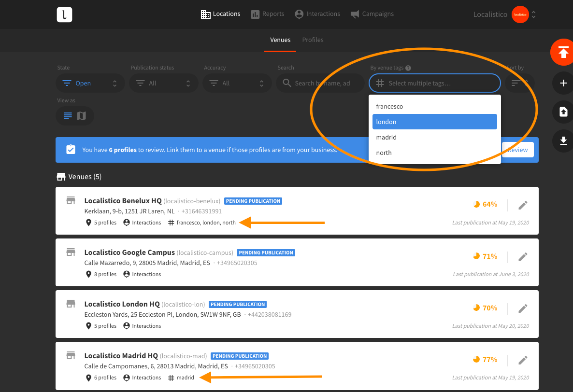Edit Localistico Benelux HQ with pencil icon
The image size is (573, 392).
pos(523,205)
